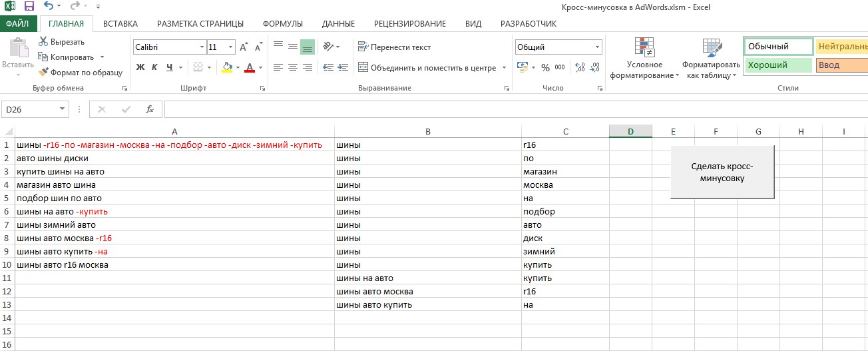
Task: Apply the Ввод cell style
Action: pos(842,65)
